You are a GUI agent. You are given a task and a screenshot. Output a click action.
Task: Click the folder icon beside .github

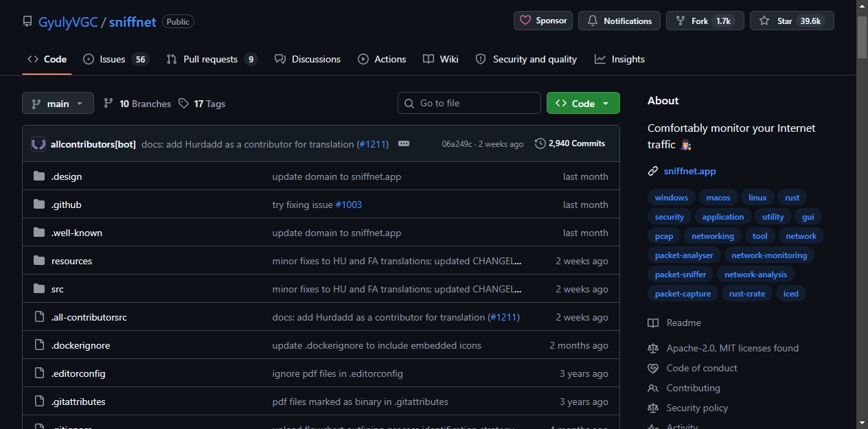pyautogui.click(x=39, y=205)
